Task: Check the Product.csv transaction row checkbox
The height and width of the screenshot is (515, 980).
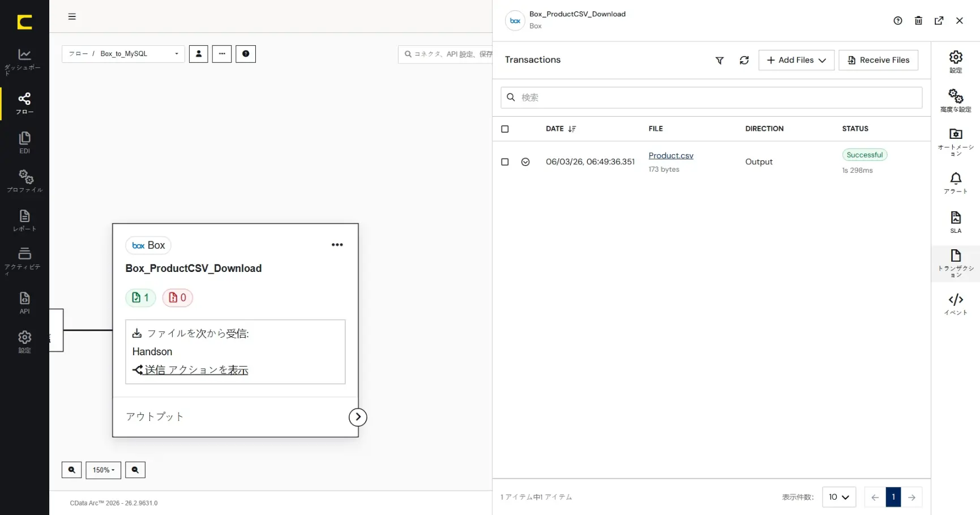Action: click(x=505, y=162)
